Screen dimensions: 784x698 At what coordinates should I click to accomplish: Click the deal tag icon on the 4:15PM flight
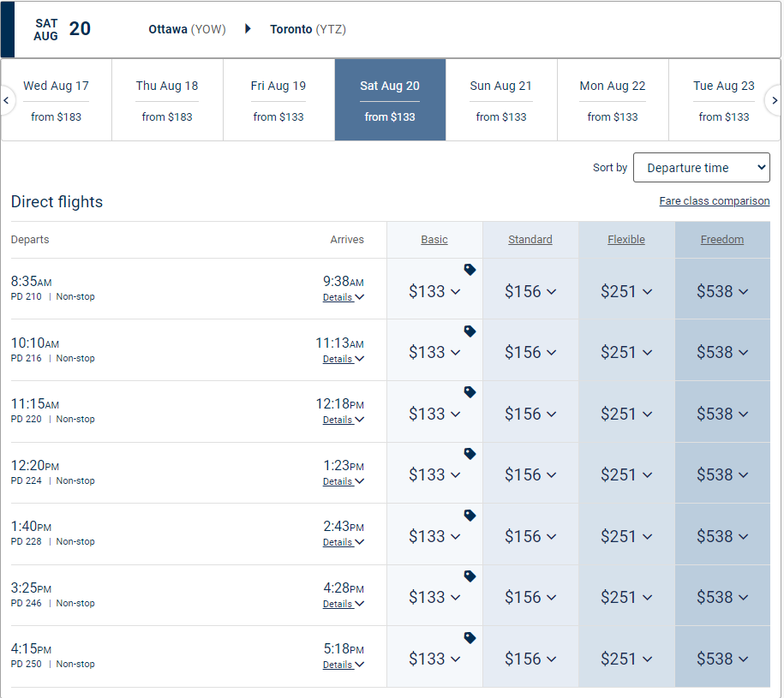point(470,638)
